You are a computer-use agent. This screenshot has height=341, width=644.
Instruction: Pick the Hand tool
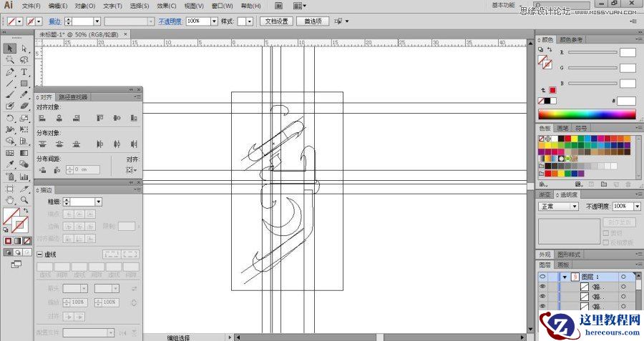pos(10,200)
